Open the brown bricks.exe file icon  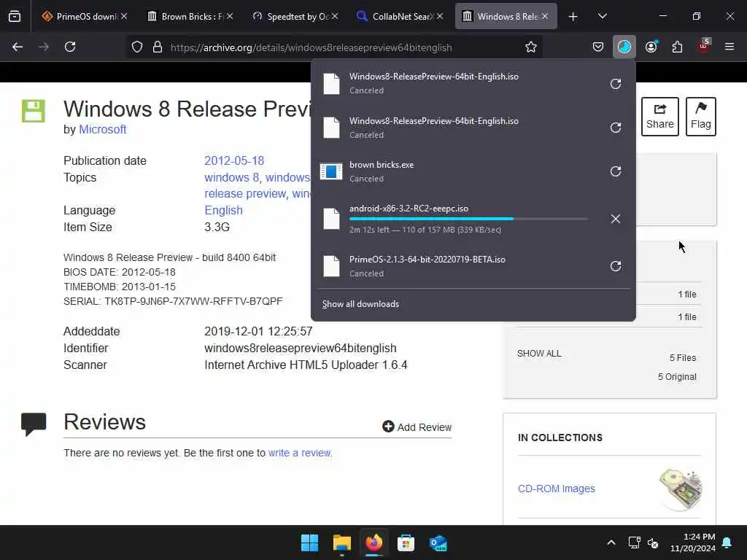coord(331,171)
